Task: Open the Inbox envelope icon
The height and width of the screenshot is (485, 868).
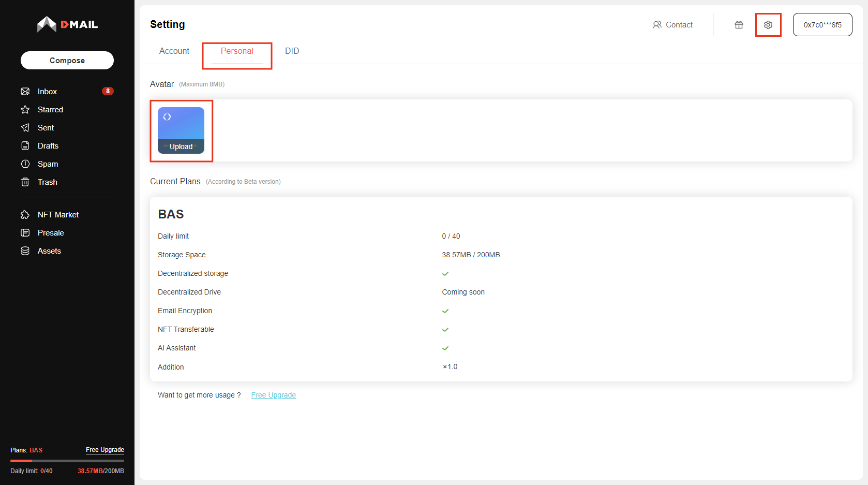Action: click(25, 92)
